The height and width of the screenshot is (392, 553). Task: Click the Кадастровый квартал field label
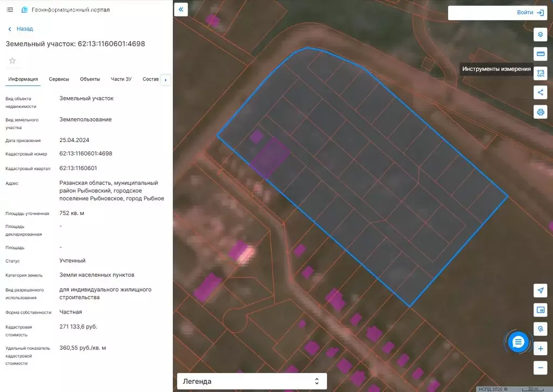[28, 169]
